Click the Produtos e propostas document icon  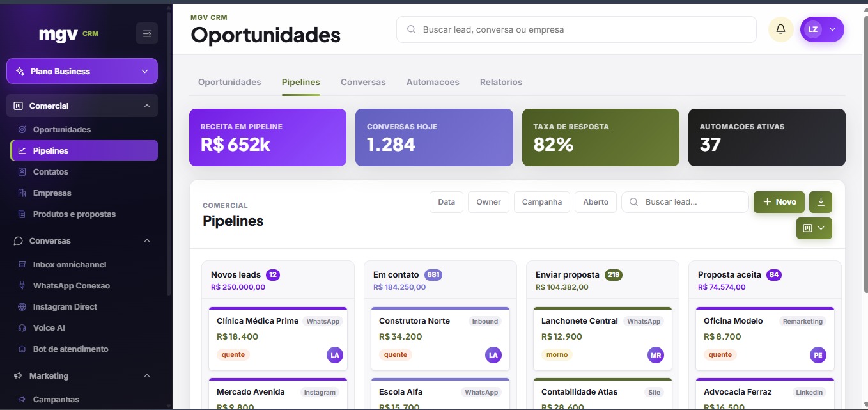tap(22, 214)
